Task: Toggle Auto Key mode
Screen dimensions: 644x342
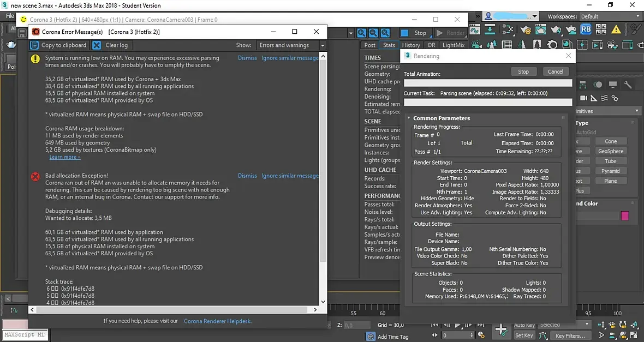Action: click(524, 325)
